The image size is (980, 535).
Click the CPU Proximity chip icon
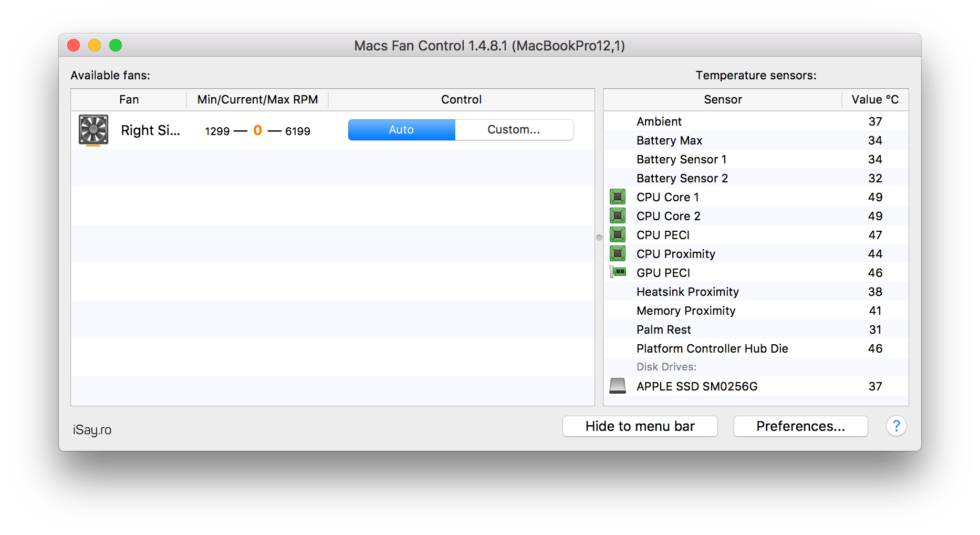[x=618, y=254]
